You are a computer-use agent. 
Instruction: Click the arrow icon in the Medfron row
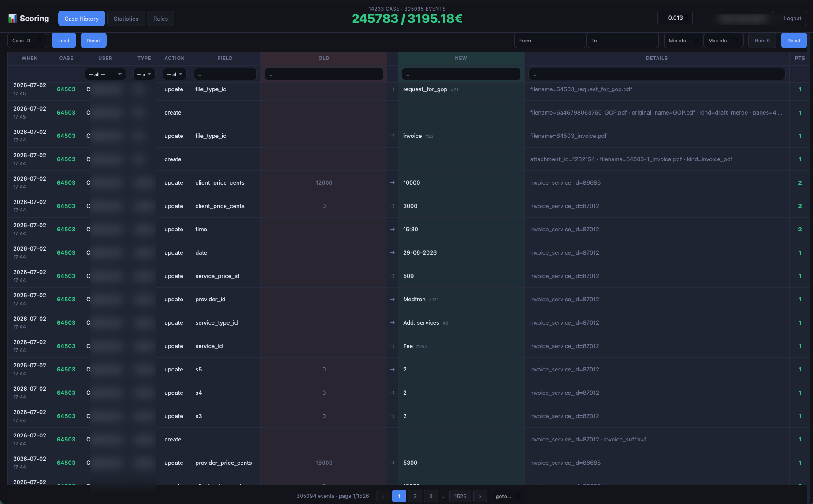point(392,299)
